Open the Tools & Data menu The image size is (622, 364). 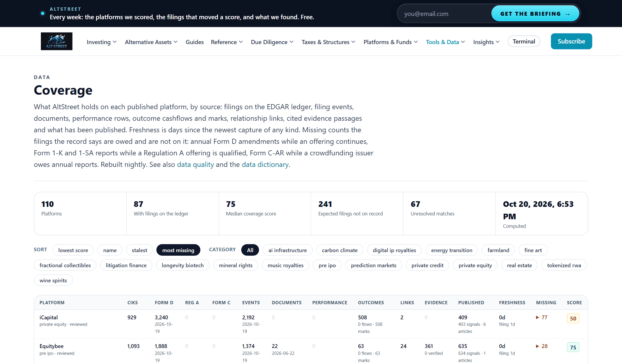pyautogui.click(x=445, y=42)
